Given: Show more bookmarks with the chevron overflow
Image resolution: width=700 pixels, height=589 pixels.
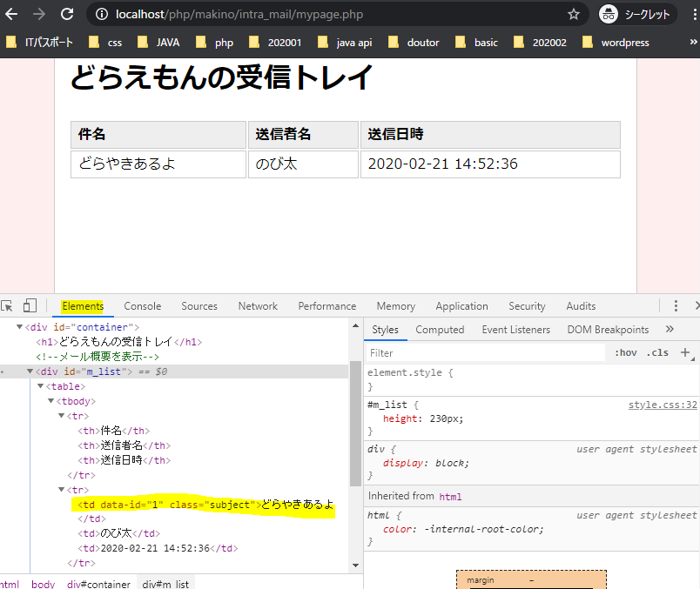Looking at the screenshot, I should [693, 42].
